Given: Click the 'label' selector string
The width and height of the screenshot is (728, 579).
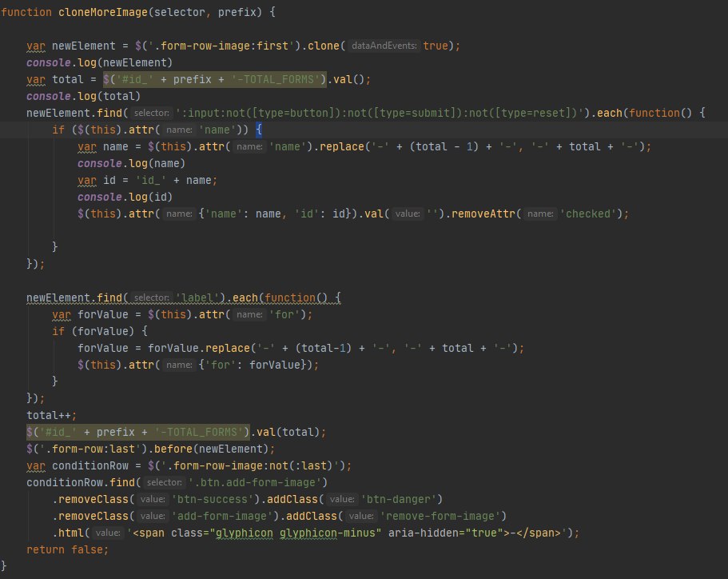Looking at the screenshot, I should 197,297.
